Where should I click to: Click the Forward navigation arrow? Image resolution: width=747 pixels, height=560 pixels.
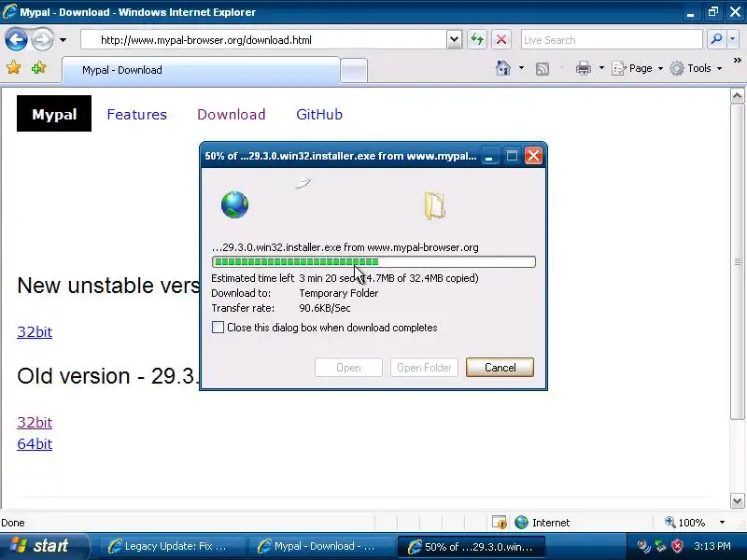click(x=42, y=39)
